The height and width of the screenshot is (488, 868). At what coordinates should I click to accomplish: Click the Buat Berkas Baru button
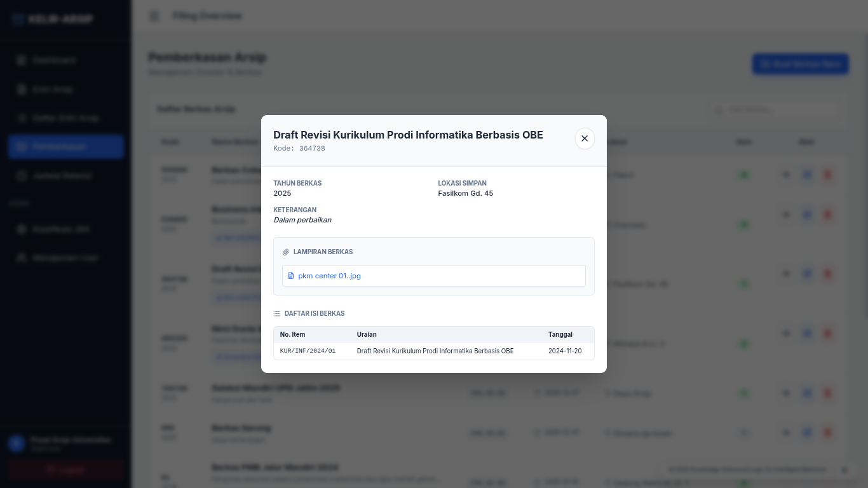pyautogui.click(x=800, y=64)
